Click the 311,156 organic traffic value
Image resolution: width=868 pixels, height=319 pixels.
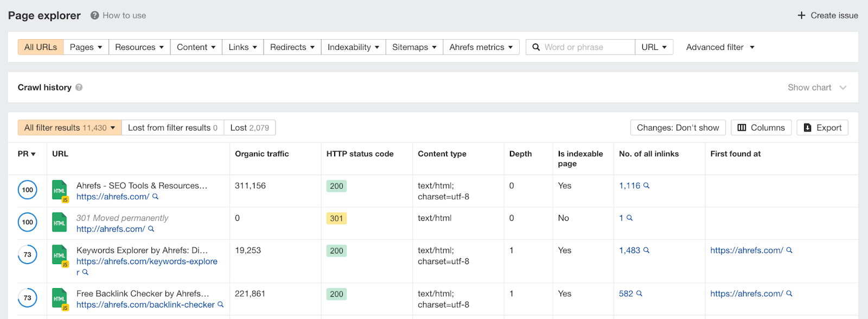tap(250, 186)
